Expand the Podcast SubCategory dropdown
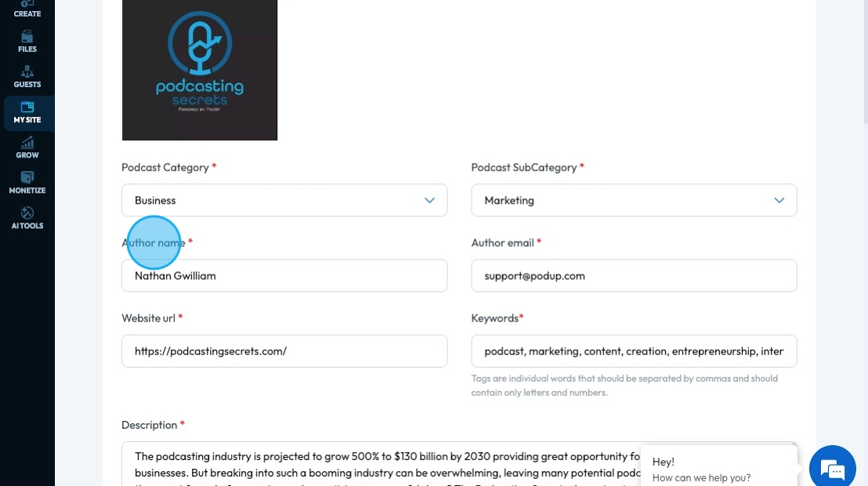The width and height of the screenshot is (868, 486). (x=634, y=200)
